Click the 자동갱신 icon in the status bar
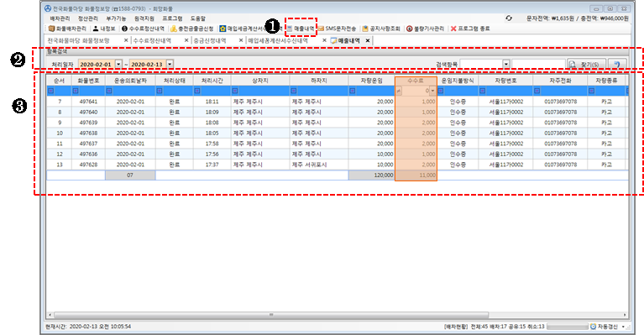The image size is (644, 335). 593,327
